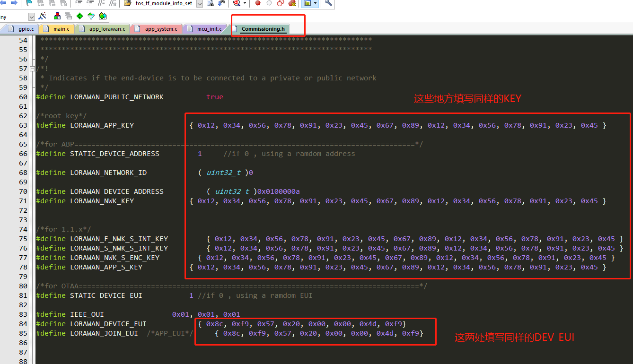Navigate forwards with the right arrow icon
This screenshot has height=364, width=633.
pos(14,3)
